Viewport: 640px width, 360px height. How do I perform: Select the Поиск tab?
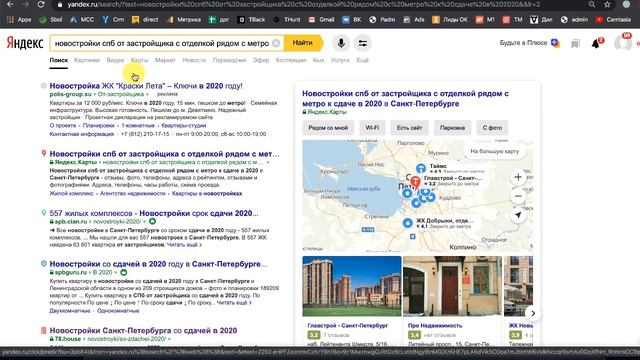tap(59, 60)
